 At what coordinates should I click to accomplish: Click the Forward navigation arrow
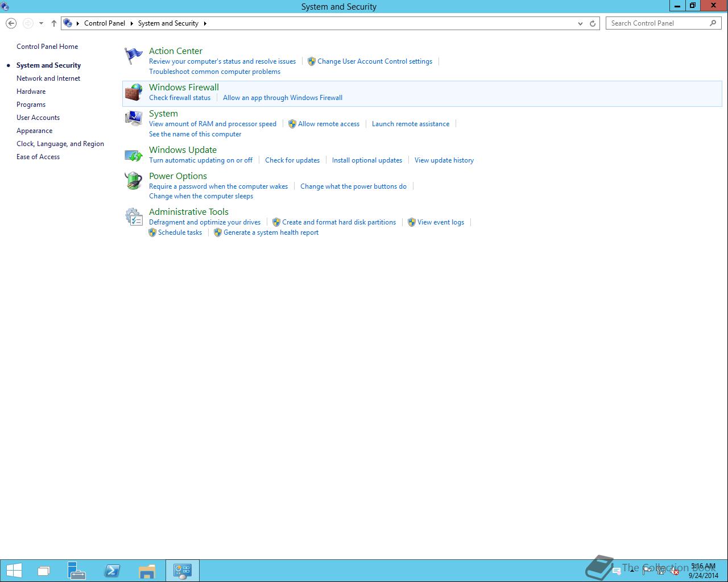pyautogui.click(x=28, y=23)
